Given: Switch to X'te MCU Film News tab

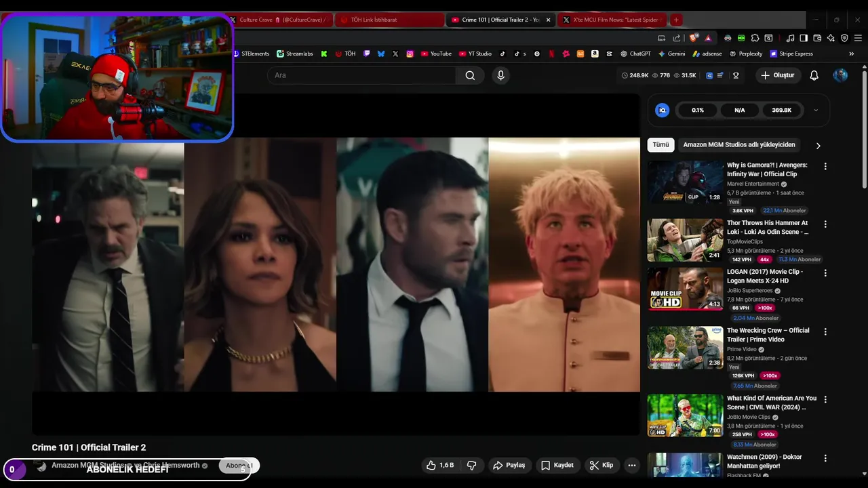Looking at the screenshot, I should pos(612,20).
